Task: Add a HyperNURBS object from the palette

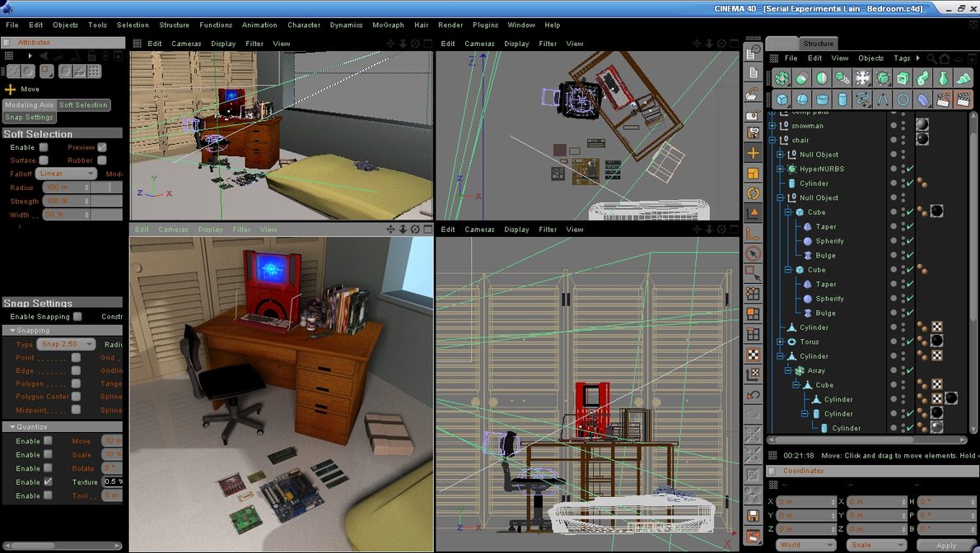Action: [883, 78]
